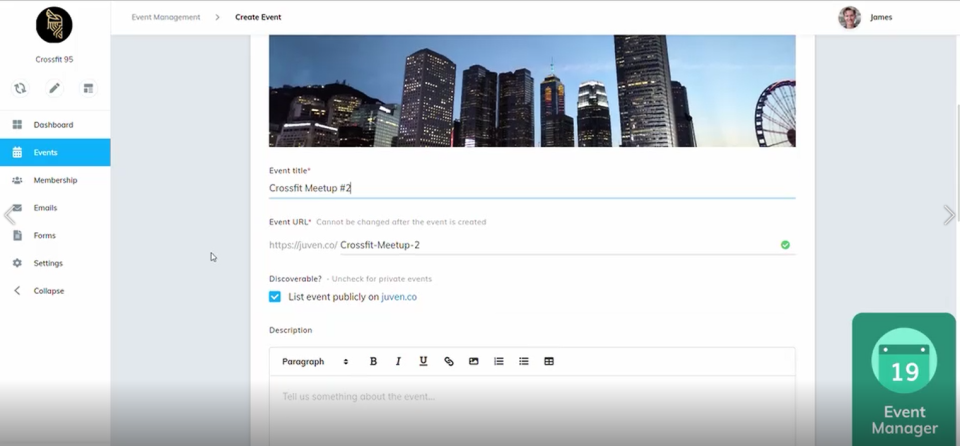The height and width of the screenshot is (446, 960).
Task: Click the next slide right arrow
Action: [948, 215]
